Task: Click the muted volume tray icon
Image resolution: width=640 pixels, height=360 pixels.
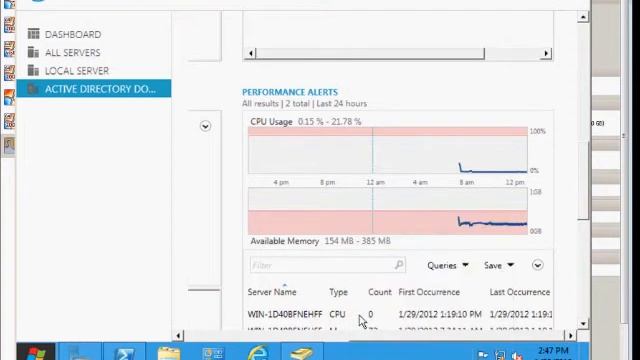Action: (x=517, y=355)
